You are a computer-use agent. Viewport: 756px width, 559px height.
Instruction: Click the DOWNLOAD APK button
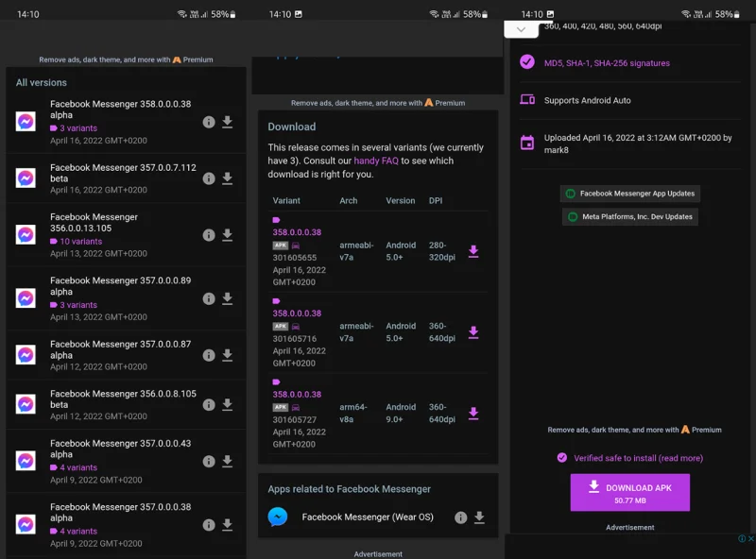pos(629,493)
